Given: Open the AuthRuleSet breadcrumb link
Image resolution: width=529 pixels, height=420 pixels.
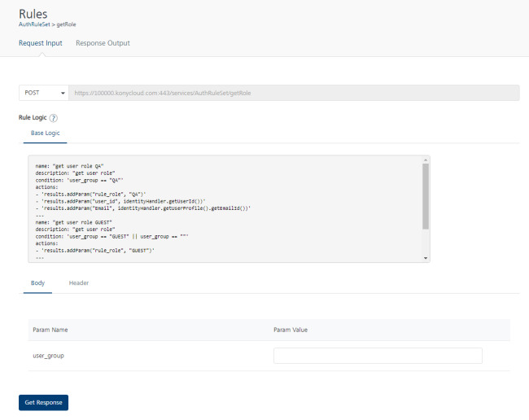Looking at the screenshot, I should (34, 24).
